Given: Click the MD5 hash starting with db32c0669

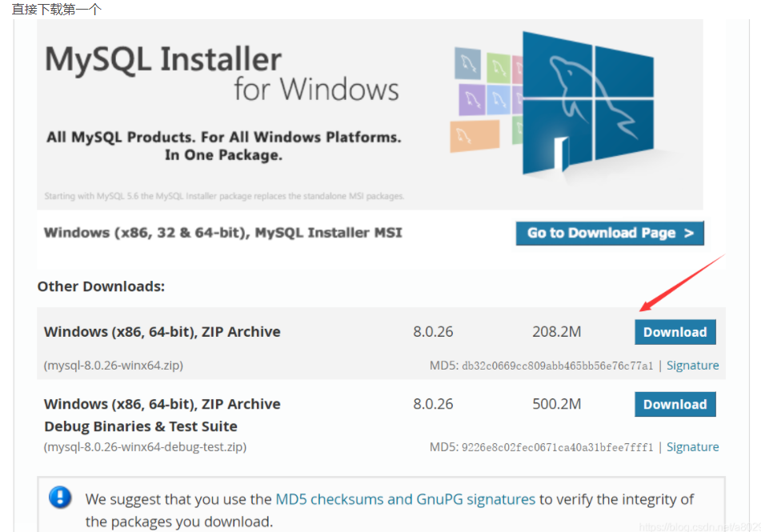Looking at the screenshot, I should pyautogui.click(x=557, y=366).
